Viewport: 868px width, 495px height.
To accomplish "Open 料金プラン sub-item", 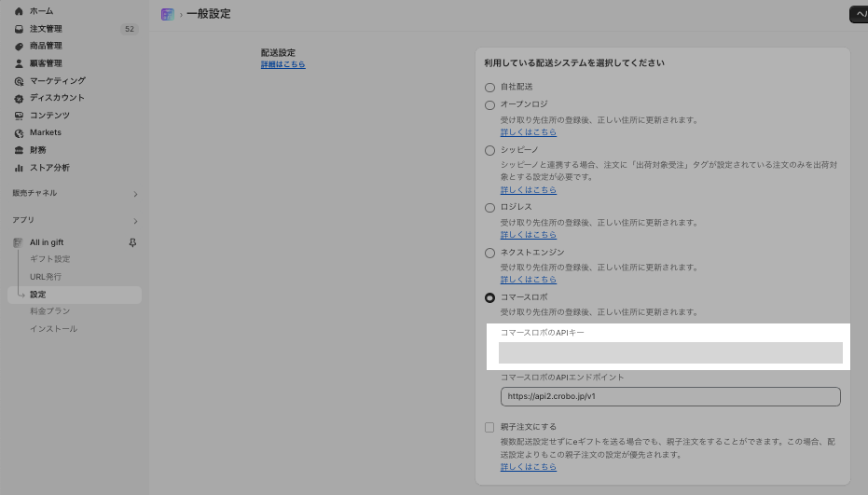I will pyautogui.click(x=49, y=311).
